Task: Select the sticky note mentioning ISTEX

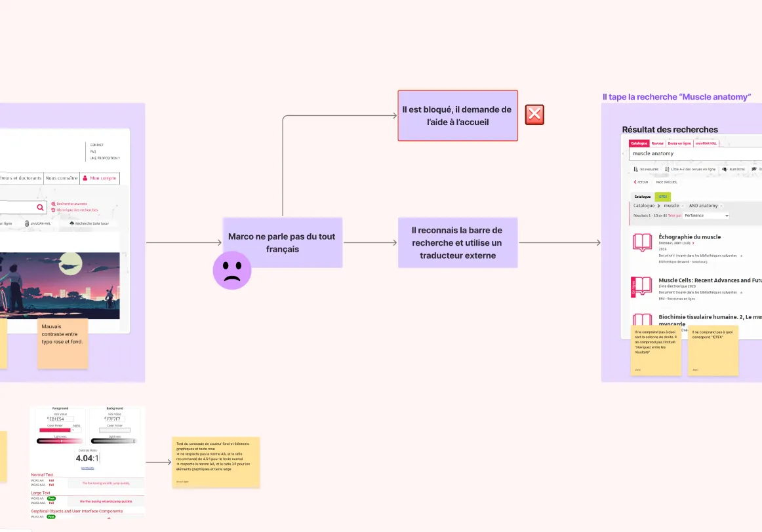Action: pos(713,350)
